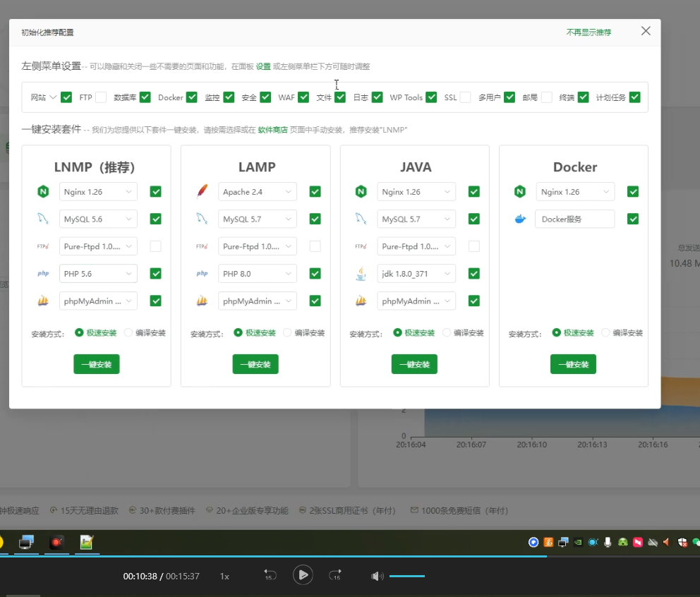The height and width of the screenshot is (597, 700).
Task: Rewind 15 seconds in video player
Action: pos(269,575)
